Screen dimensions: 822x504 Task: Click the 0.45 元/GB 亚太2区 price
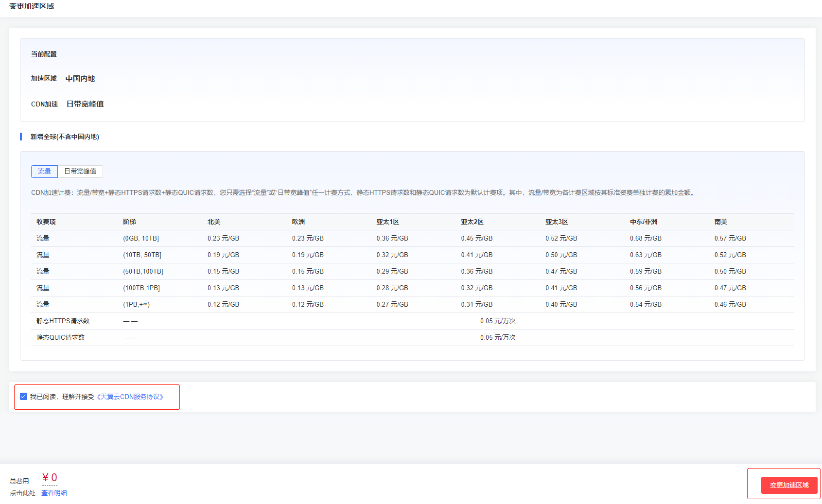[477, 238]
